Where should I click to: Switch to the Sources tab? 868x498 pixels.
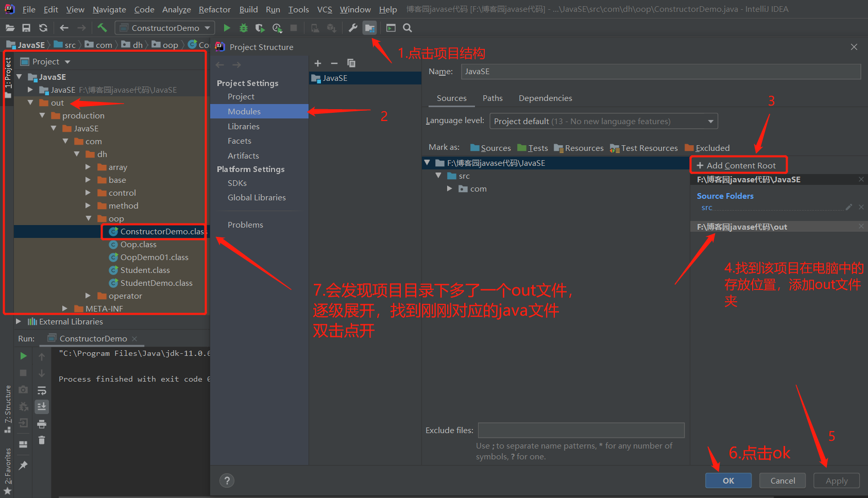tap(452, 98)
